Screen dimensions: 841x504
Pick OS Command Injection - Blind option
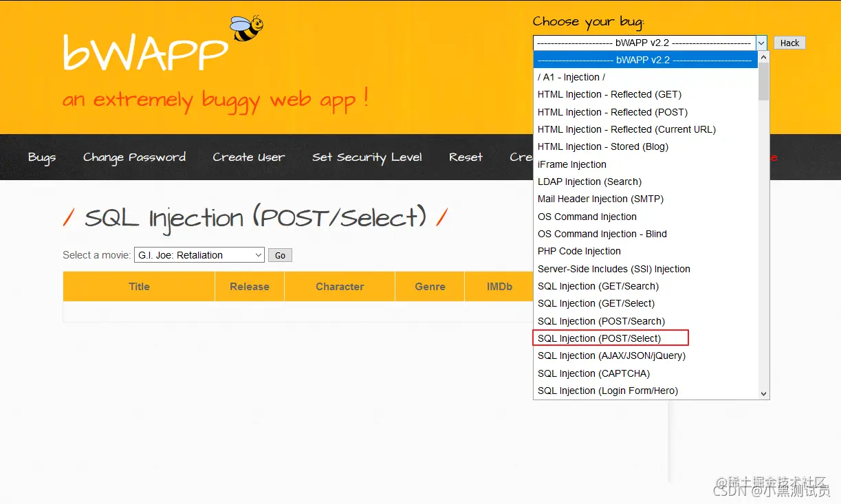click(646, 234)
